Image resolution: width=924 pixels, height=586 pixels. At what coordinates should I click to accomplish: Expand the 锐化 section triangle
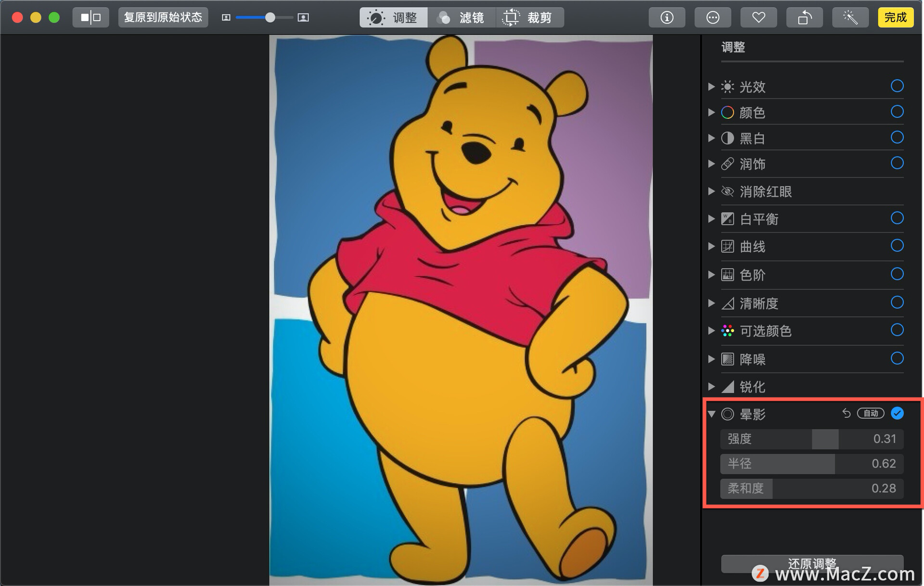[711, 387]
